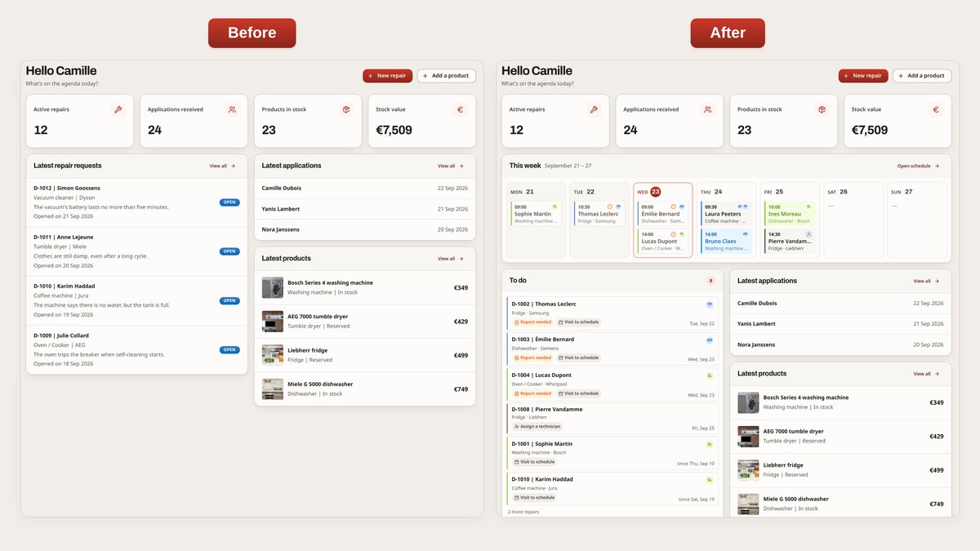Open the Laura Peeters 09:30 calendar event
Screen dimensions: 980x551
pyautogui.click(x=726, y=214)
